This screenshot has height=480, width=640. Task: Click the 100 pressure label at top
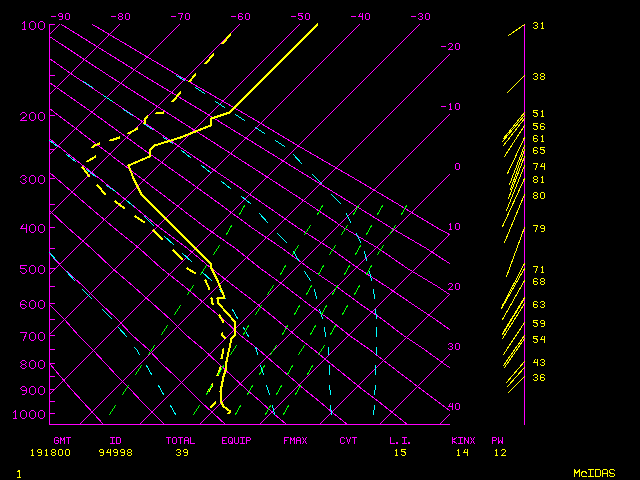(33, 25)
